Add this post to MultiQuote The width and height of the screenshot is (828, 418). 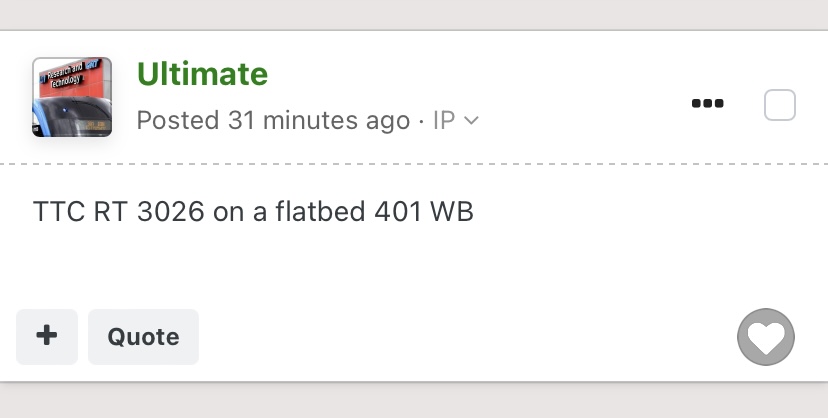(46, 337)
